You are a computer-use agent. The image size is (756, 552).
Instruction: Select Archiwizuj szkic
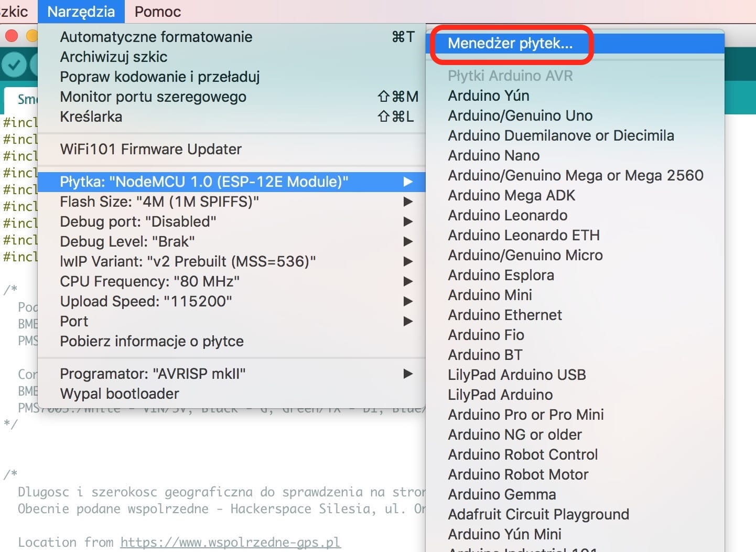click(231, 57)
